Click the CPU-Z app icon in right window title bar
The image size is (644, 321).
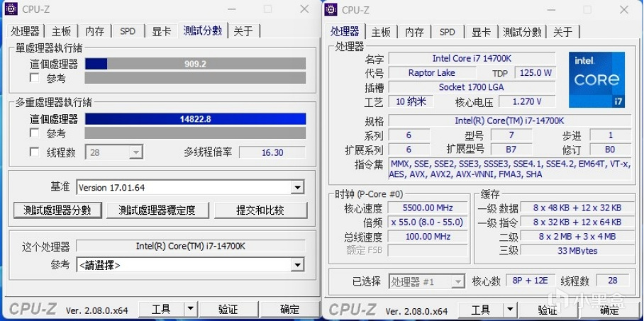(x=331, y=9)
